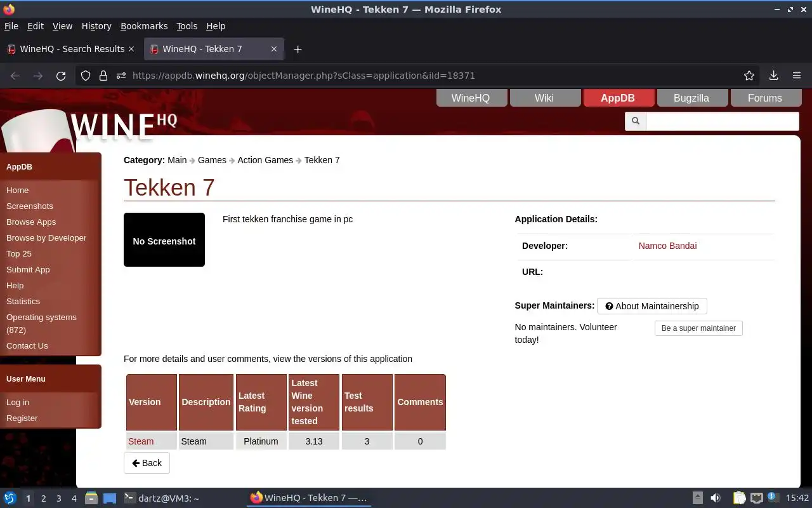The height and width of the screenshot is (508, 812).
Task: Click the WineHQ logo
Action: pos(124,126)
